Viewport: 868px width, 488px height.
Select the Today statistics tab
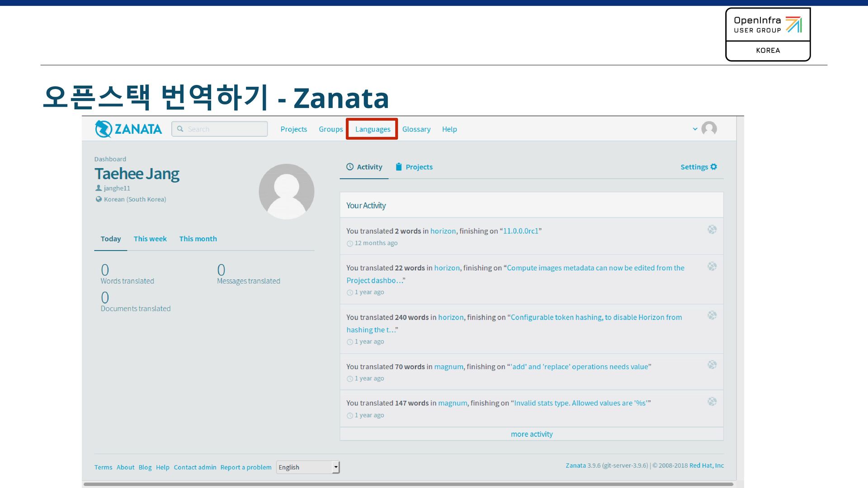[111, 239]
